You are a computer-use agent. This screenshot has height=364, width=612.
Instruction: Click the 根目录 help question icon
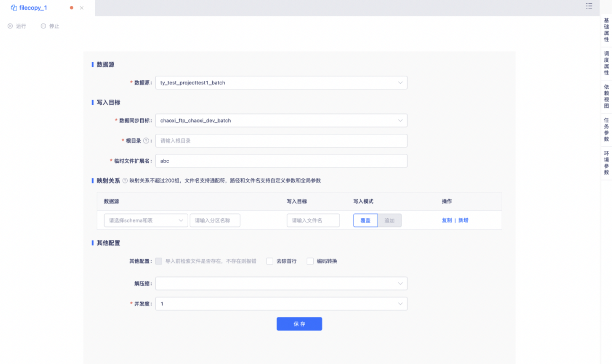[x=146, y=141]
